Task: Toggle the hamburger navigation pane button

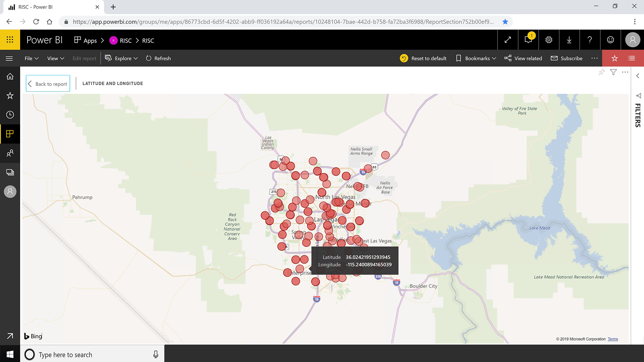Action: point(9,58)
